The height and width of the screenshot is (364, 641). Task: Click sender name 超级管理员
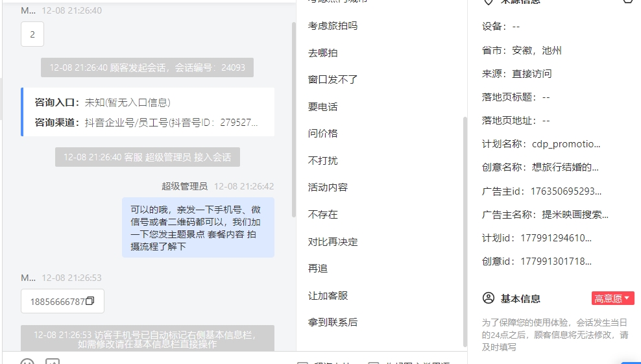pos(184,186)
